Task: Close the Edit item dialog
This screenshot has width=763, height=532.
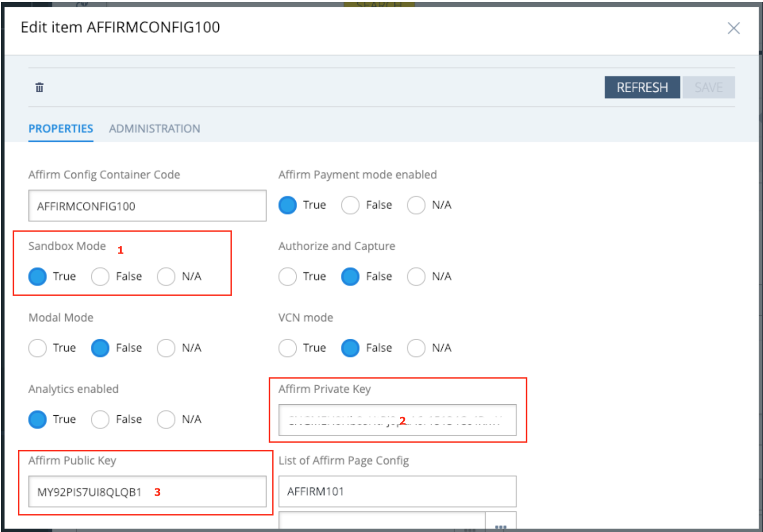Action: (733, 28)
